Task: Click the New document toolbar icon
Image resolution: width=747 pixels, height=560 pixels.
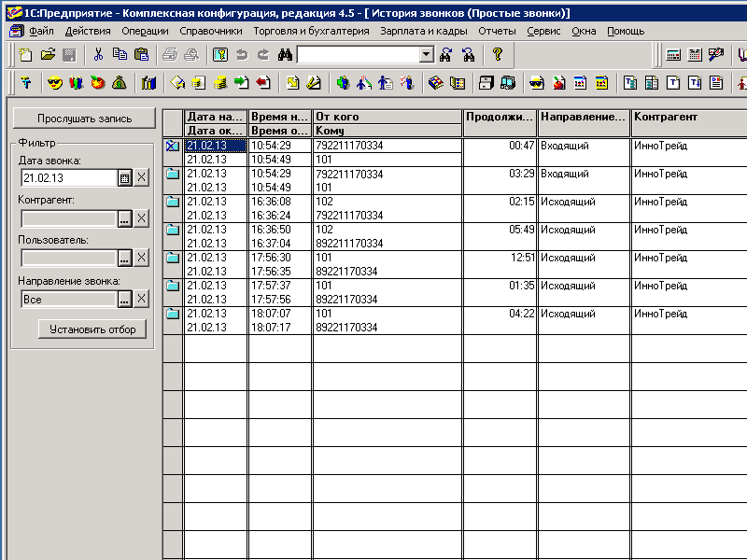Action: point(26,55)
